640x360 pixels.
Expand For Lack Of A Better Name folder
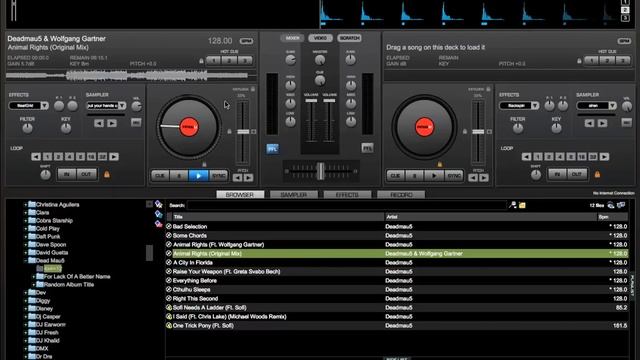click(x=33, y=277)
